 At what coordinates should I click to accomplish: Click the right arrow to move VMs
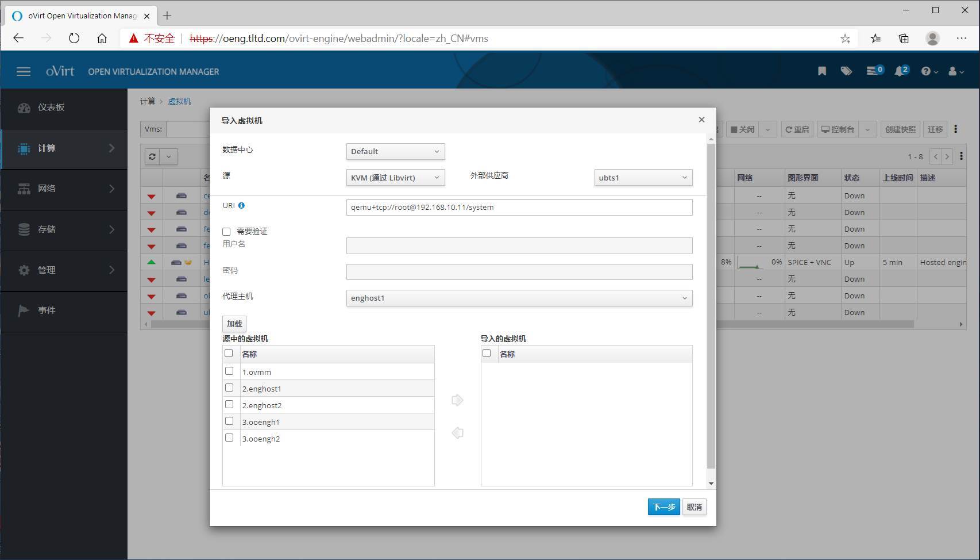pyautogui.click(x=457, y=400)
